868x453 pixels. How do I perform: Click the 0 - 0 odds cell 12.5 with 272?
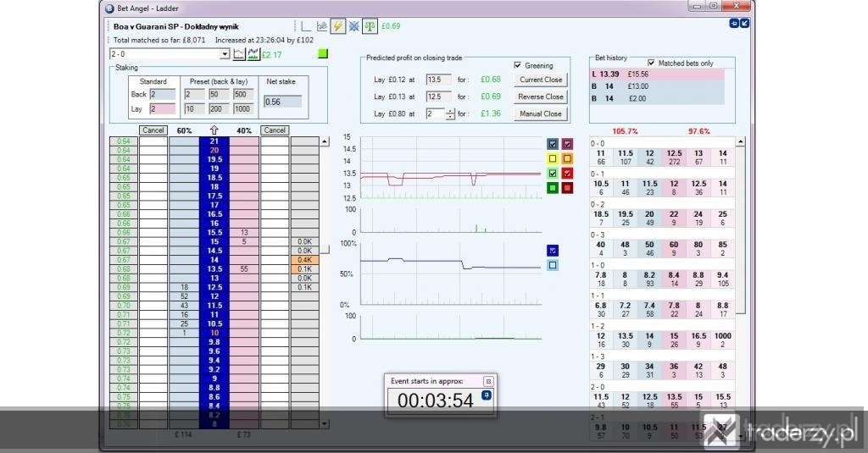(x=674, y=157)
